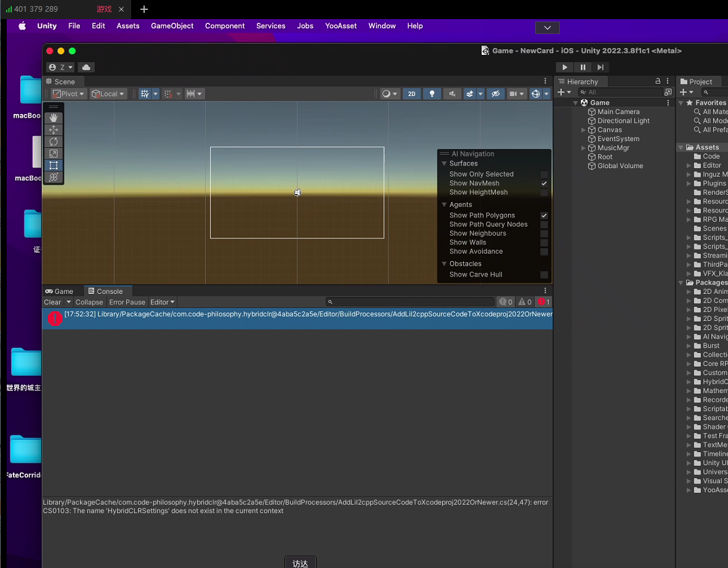The height and width of the screenshot is (568, 728).
Task: Expand the Canvas object in Hierarchy
Action: tap(582, 129)
